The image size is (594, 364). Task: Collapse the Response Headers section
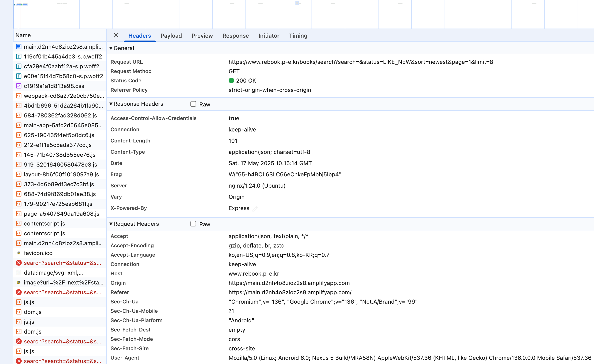pyautogui.click(x=111, y=104)
